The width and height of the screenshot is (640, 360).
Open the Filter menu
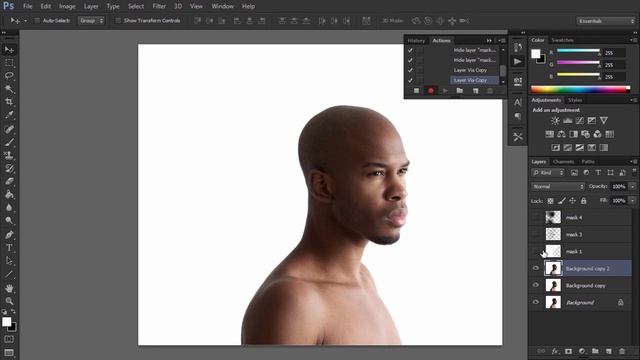pyautogui.click(x=159, y=6)
